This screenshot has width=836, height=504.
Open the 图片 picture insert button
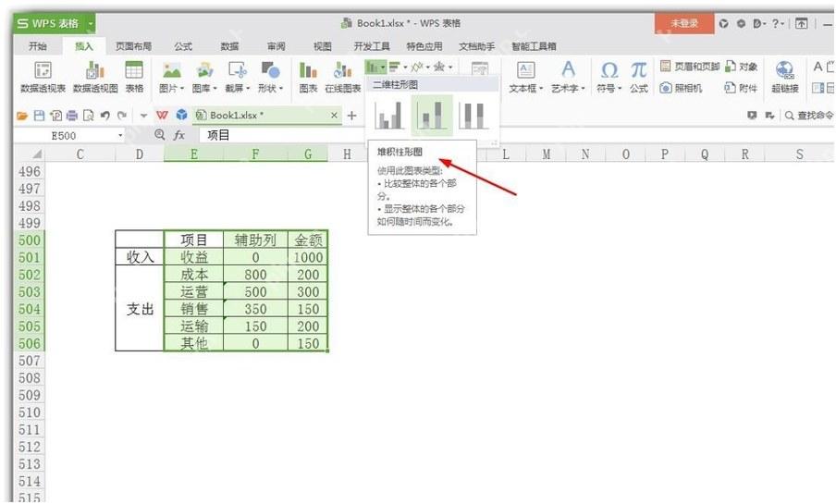171,78
